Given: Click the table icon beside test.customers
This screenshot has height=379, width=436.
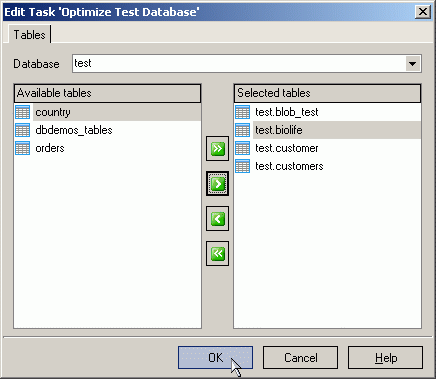Looking at the screenshot, I should 242,166.
